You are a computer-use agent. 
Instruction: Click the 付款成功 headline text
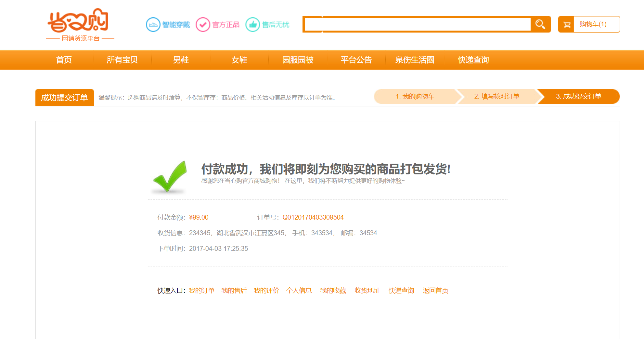coord(326,169)
